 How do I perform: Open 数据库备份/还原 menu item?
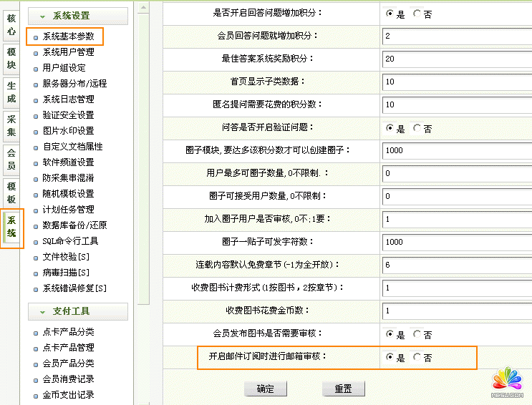coord(74,225)
